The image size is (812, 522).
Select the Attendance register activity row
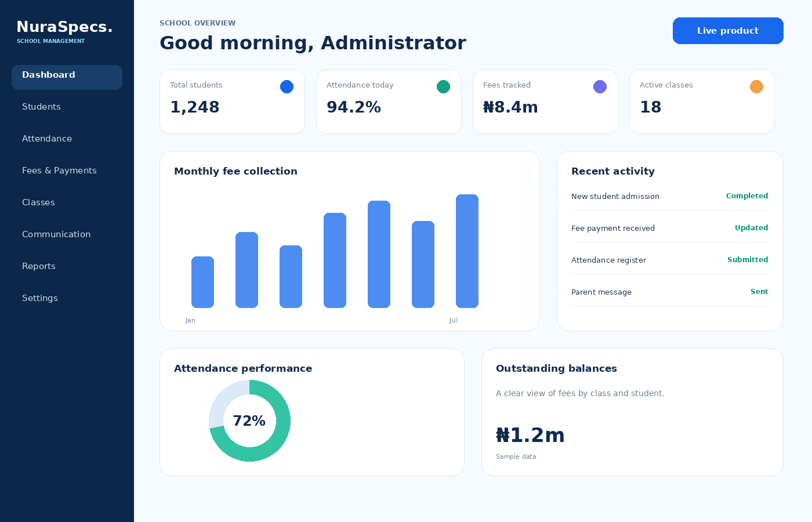click(670, 260)
